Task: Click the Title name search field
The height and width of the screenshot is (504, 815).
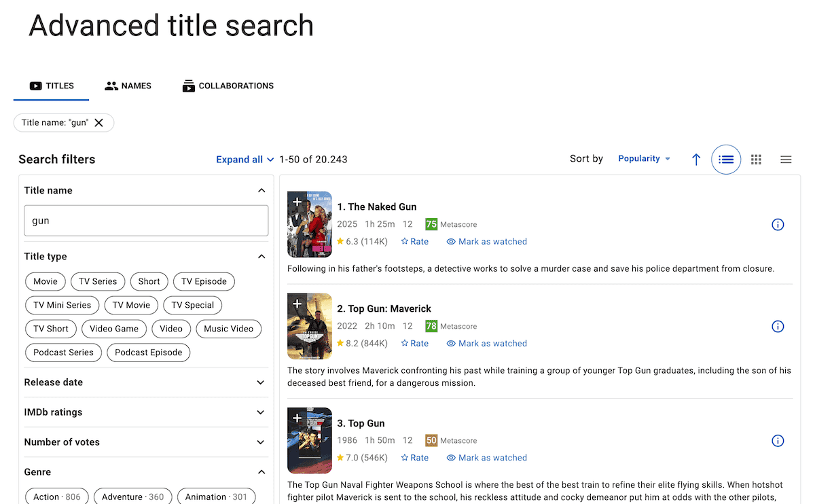Action: (x=146, y=221)
